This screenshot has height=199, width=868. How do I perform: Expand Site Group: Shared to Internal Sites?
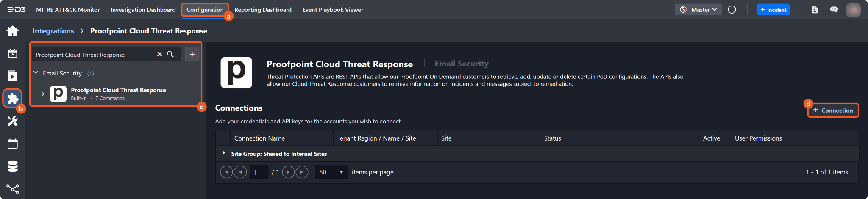(x=224, y=153)
